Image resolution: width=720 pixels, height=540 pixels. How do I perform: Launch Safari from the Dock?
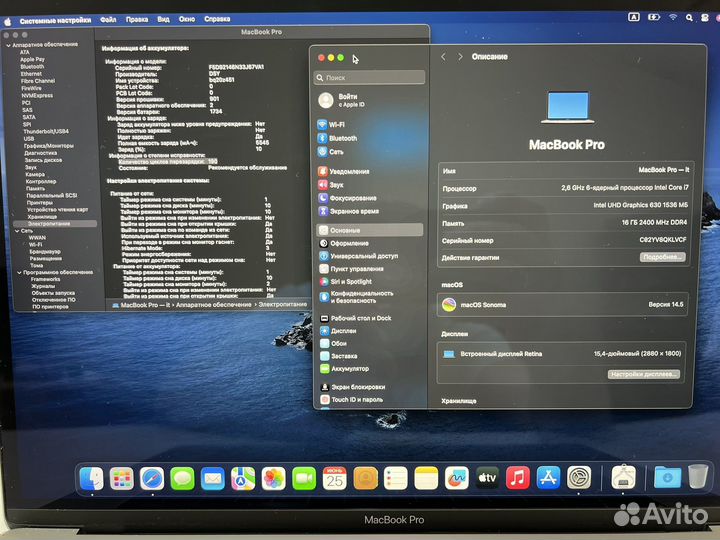click(x=152, y=478)
